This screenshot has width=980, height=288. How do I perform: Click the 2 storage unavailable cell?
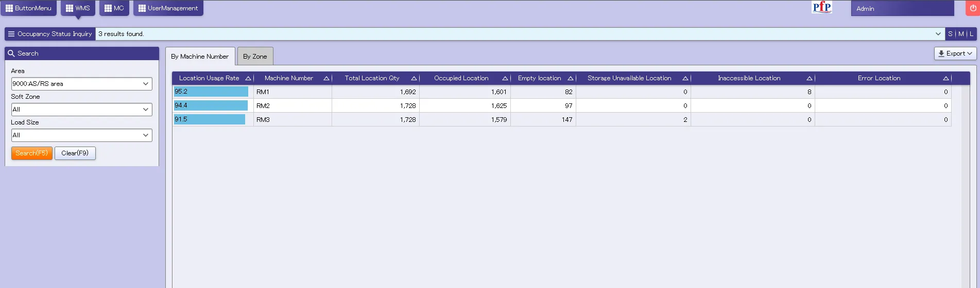click(633, 120)
